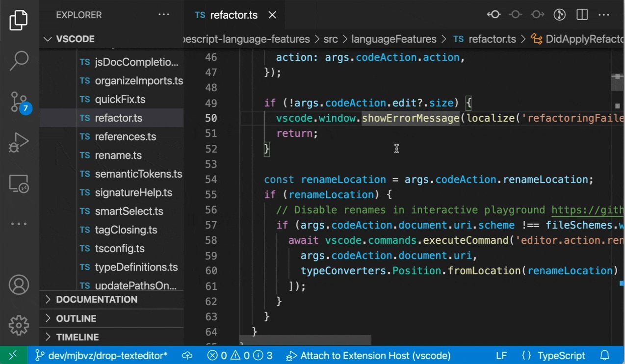The width and height of the screenshot is (625, 364).
Task: Open the Remote Explorer panel
Action: [19, 182]
